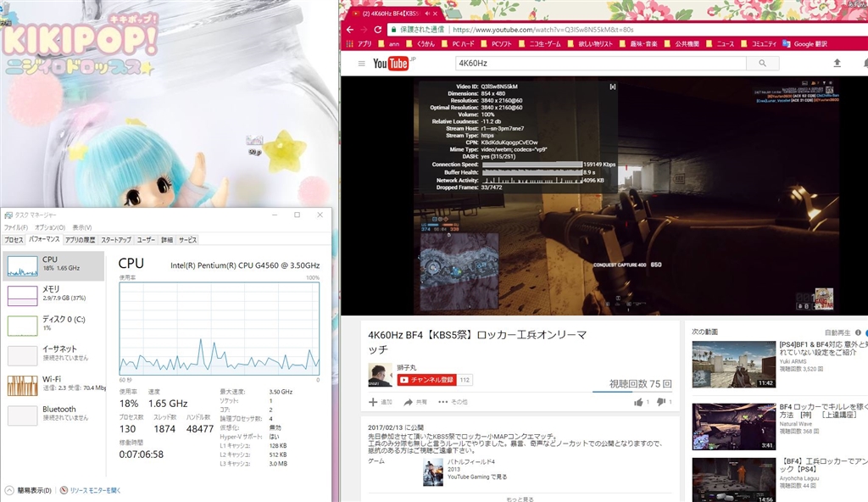Switch to the プロセス tab
Viewport: 868px width, 502px height.
[x=14, y=240]
